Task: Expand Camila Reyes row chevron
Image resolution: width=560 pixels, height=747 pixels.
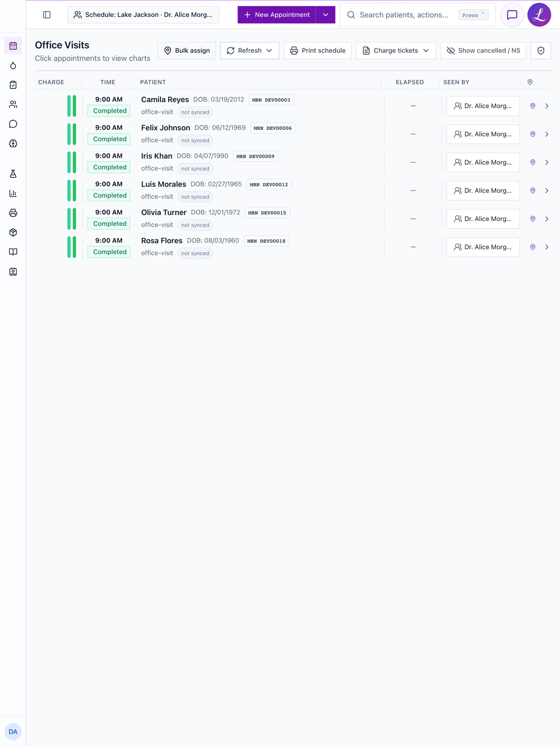Action: (x=547, y=106)
